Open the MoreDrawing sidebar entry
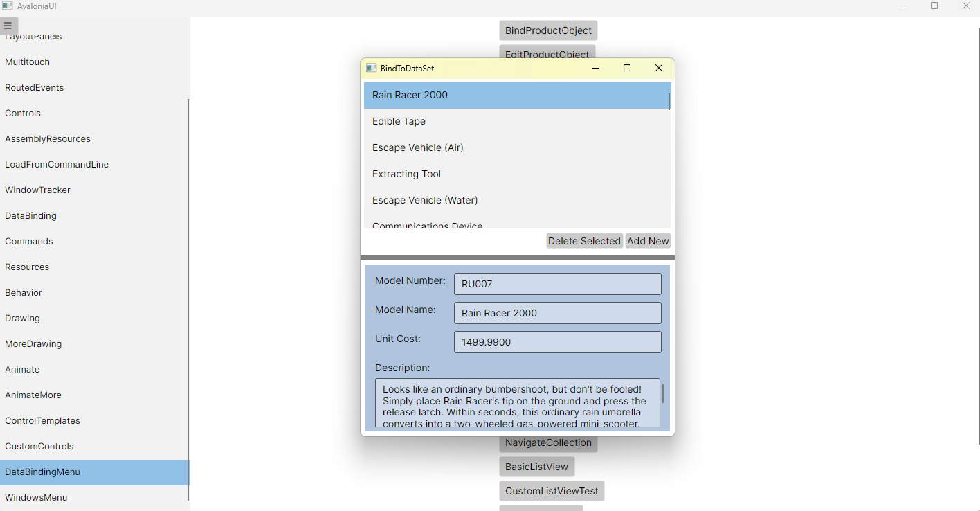 click(x=93, y=344)
